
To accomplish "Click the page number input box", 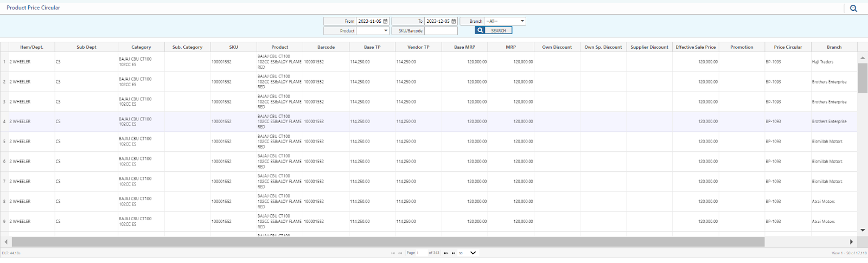I will click(x=422, y=253).
